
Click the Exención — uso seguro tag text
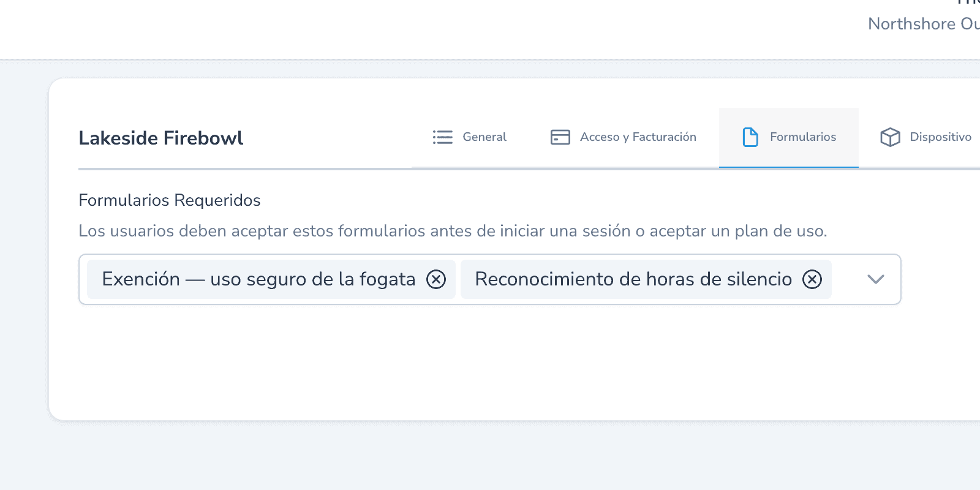point(258,279)
